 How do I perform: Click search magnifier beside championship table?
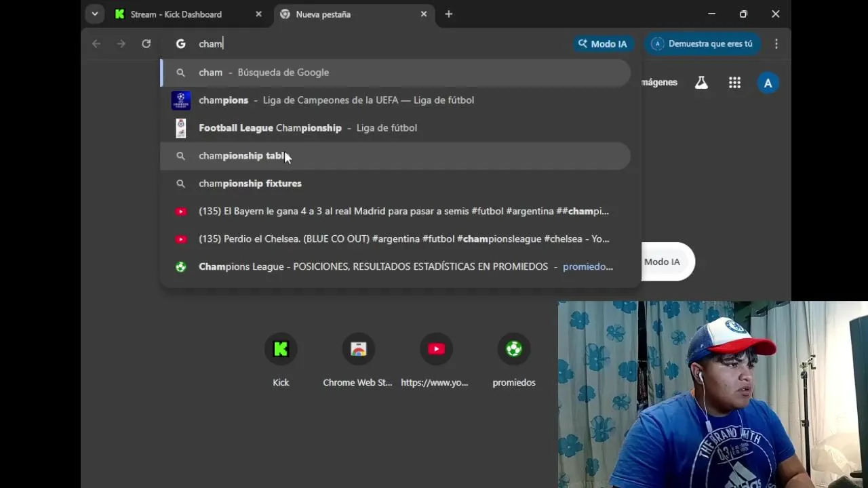tap(180, 156)
